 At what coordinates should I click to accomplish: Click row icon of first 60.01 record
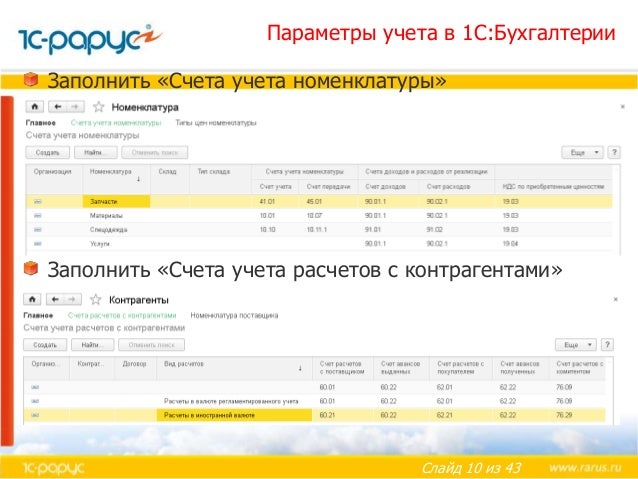pos(35,387)
